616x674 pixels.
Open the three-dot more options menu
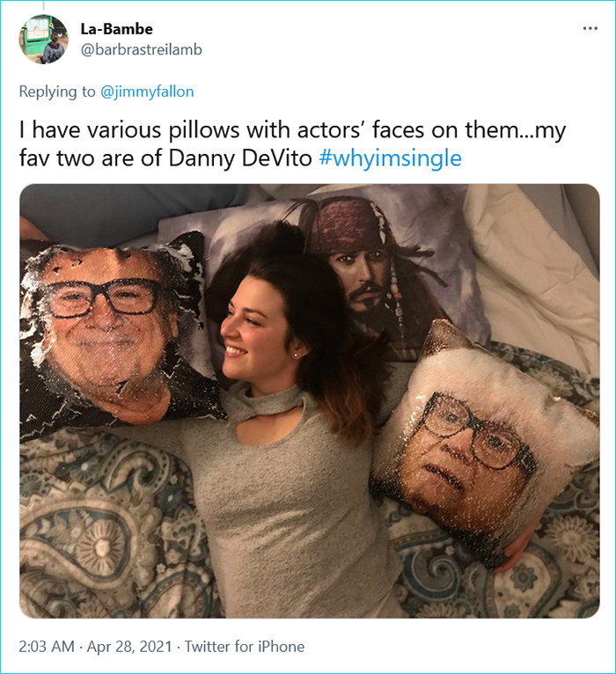(590, 28)
